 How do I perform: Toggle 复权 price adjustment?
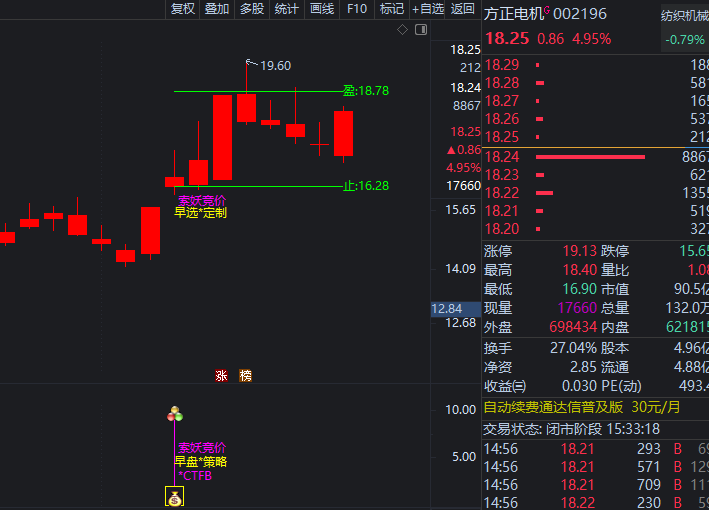tap(183, 9)
